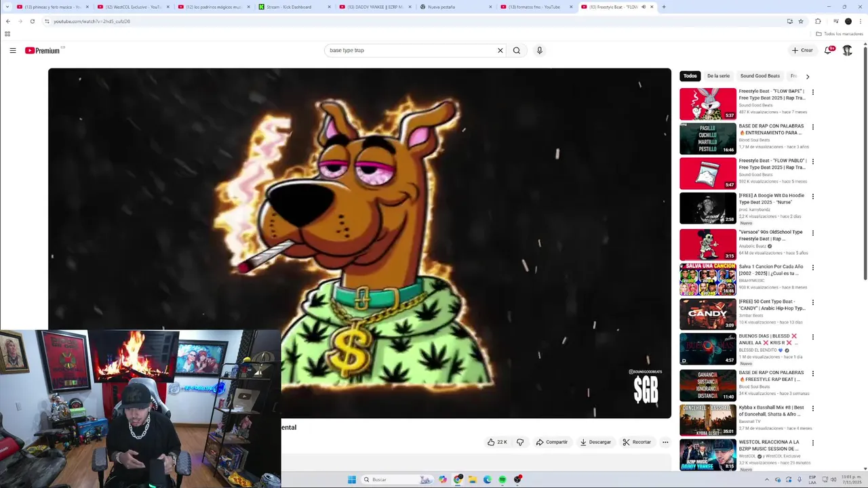Open Chrome three-dot menu

pos(860,21)
